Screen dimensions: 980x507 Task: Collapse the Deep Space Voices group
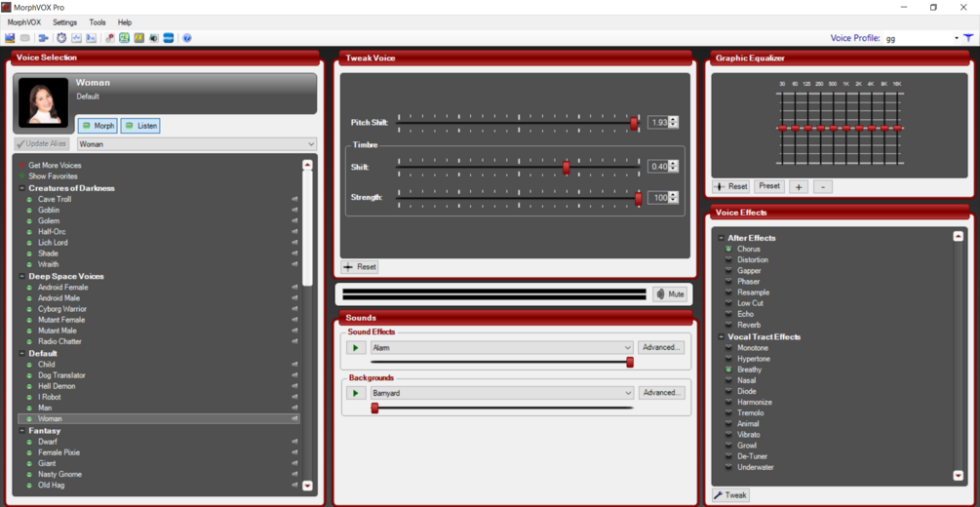point(21,276)
